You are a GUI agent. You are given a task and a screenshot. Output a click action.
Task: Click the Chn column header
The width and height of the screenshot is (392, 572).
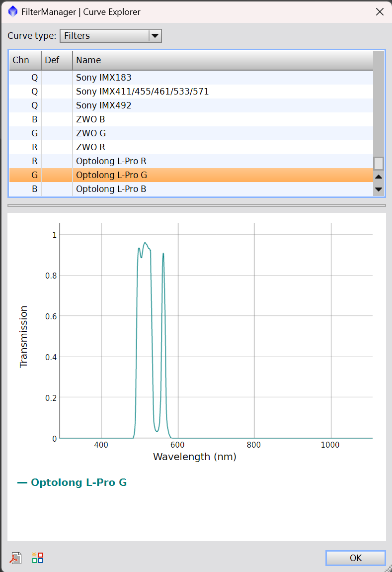(25, 60)
